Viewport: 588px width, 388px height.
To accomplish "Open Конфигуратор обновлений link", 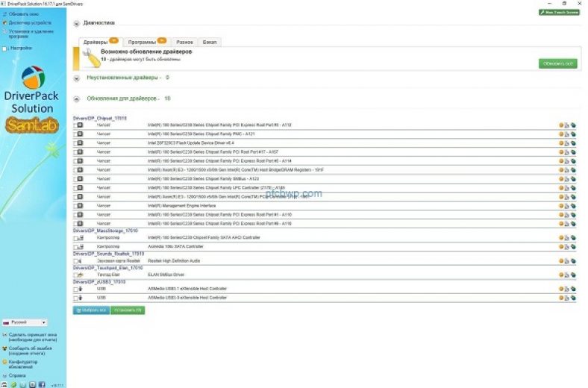I will 23,364.
